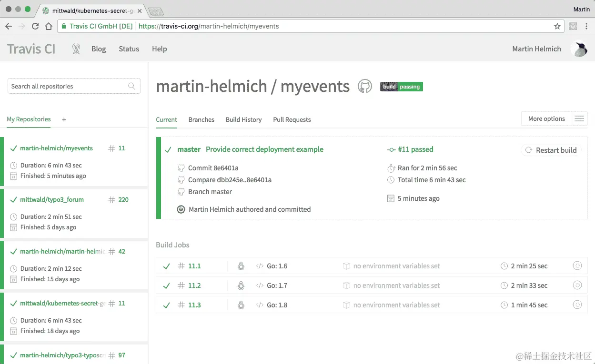The width and height of the screenshot is (595, 364).
Task: Select the My Repositories tab
Action: pyautogui.click(x=29, y=119)
